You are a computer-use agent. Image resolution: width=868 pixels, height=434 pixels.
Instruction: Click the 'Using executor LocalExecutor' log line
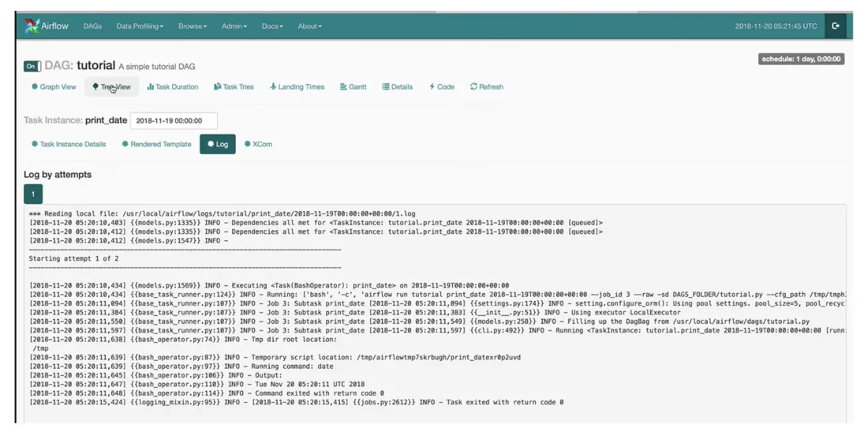[355, 312]
